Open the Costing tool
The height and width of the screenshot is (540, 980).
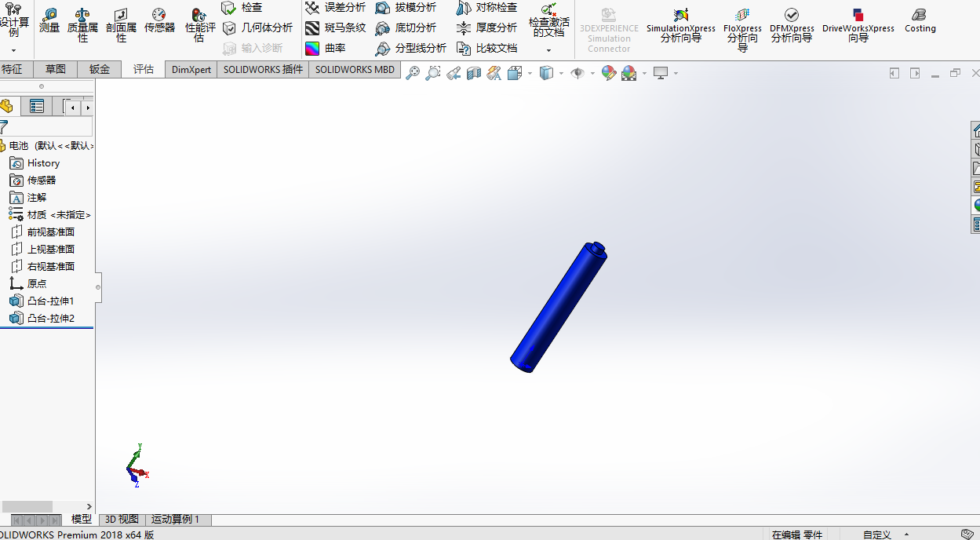[920, 21]
